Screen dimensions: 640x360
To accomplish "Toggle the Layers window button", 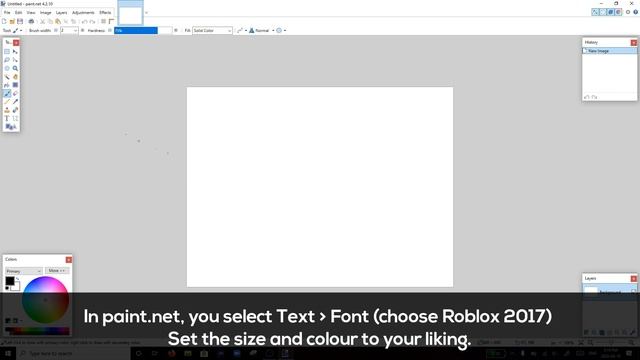I will (611, 12).
